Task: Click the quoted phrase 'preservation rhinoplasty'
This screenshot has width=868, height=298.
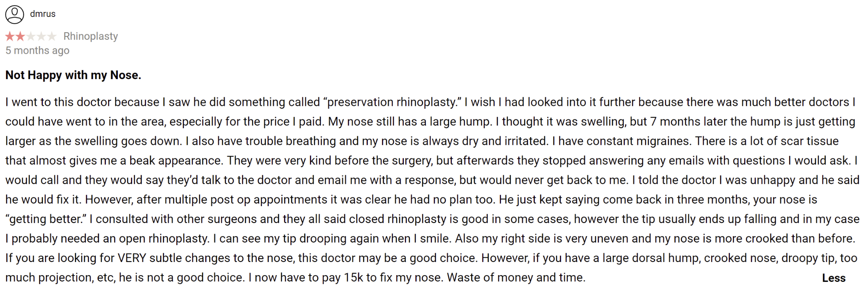Action: pyautogui.click(x=392, y=102)
